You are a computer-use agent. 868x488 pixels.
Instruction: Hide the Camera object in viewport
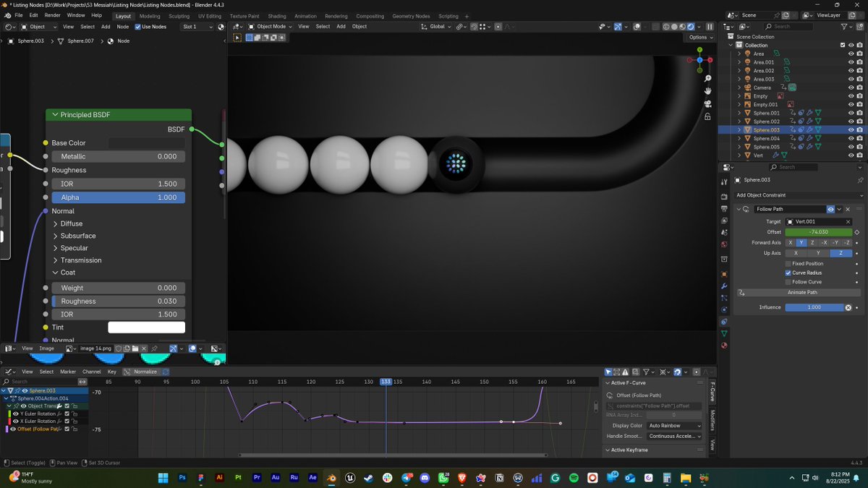851,87
